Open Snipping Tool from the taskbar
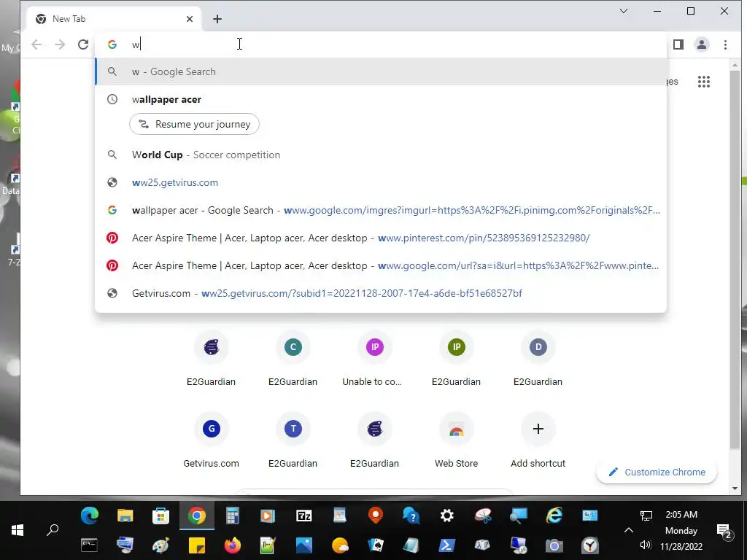The height and width of the screenshot is (560, 747). 483,516
